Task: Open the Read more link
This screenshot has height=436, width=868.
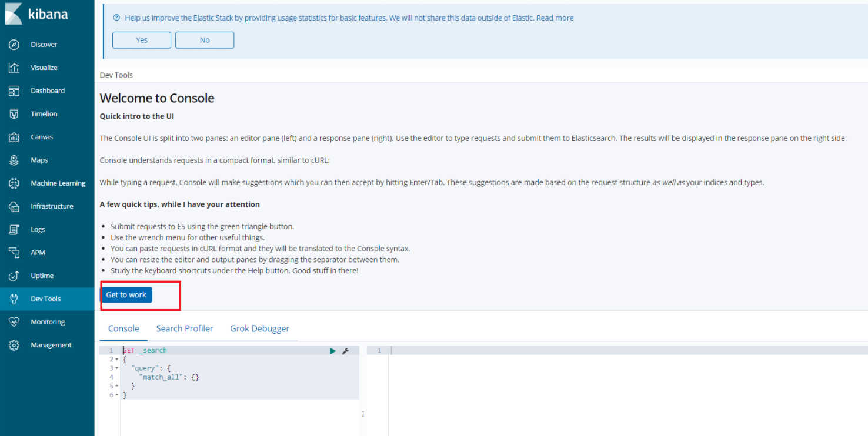Action: tap(555, 18)
